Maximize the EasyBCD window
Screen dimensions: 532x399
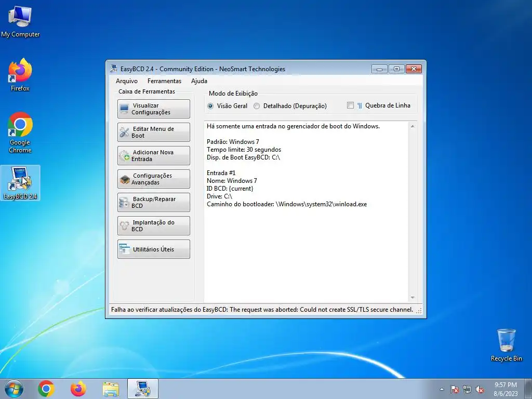396,69
